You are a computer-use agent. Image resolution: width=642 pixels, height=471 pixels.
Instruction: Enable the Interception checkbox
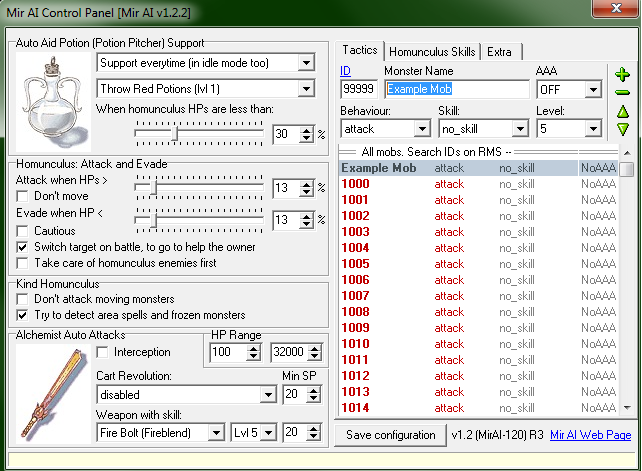(102, 352)
